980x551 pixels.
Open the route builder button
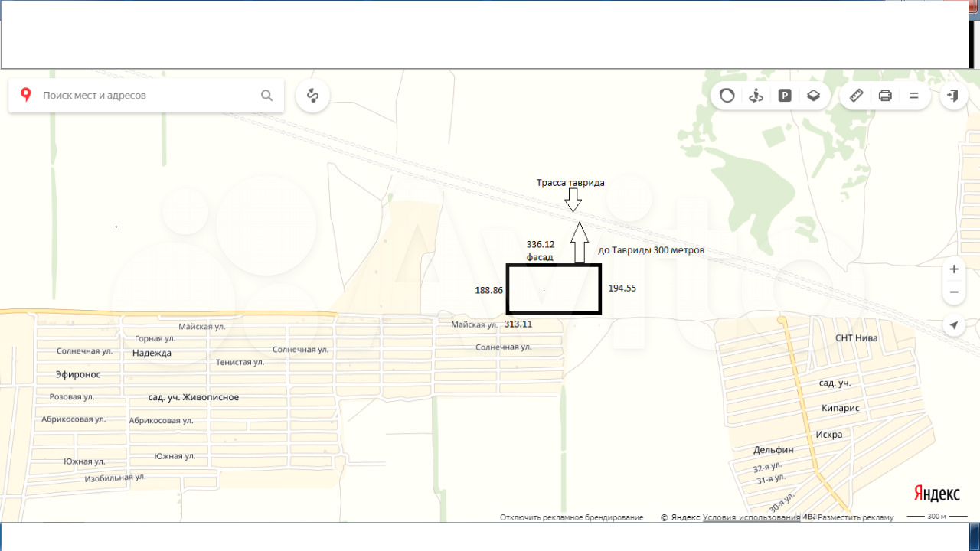tap(312, 96)
